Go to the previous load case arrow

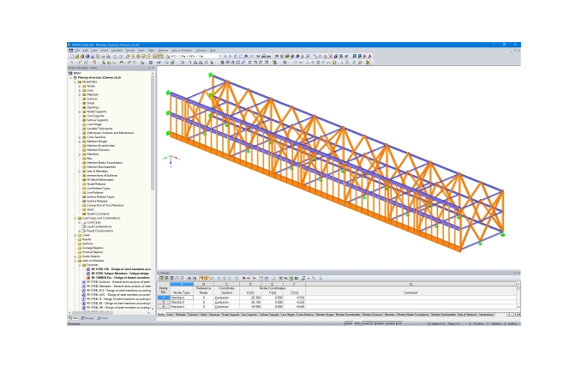pyautogui.click(x=225, y=57)
